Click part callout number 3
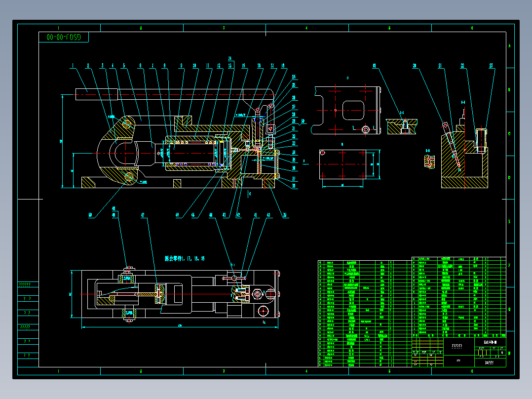Screen dimensions: 532x399 pos(103,66)
